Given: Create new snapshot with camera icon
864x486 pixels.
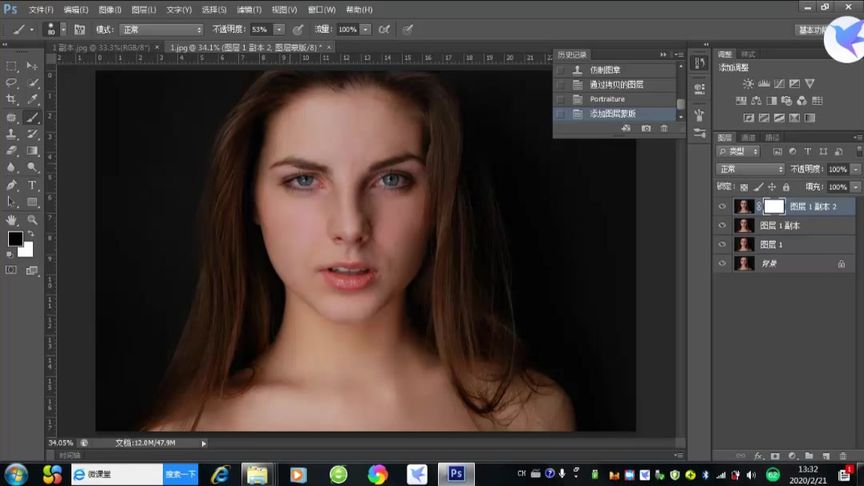Looking at the screenshot, I should point(646,129).
